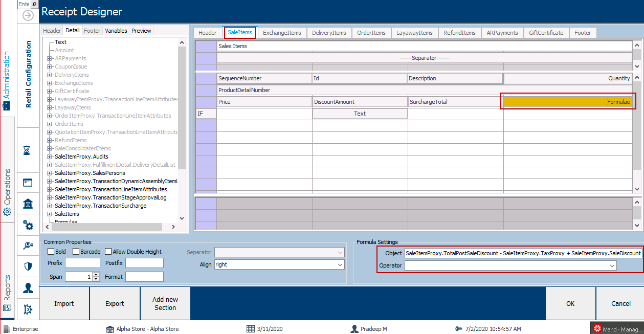Open the terminal window sidebar icon
Screen dimensions: 644x334
tap(28, 183)
